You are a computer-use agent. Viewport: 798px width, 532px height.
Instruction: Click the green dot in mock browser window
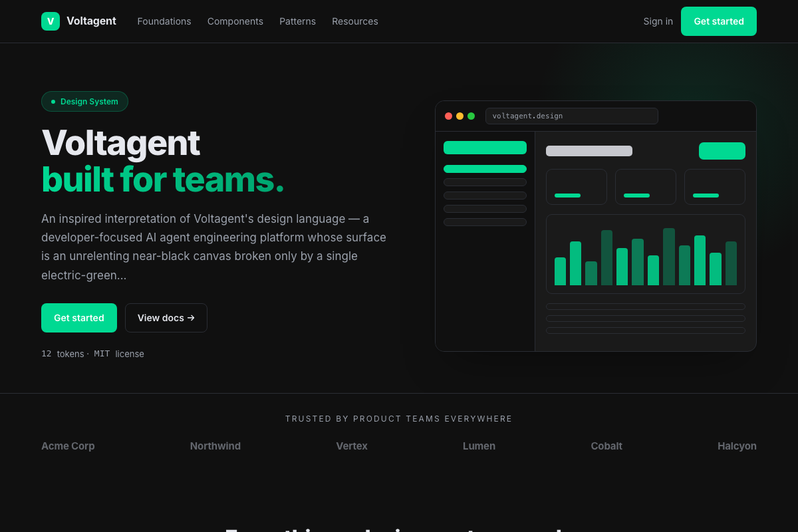coord(471,116)
